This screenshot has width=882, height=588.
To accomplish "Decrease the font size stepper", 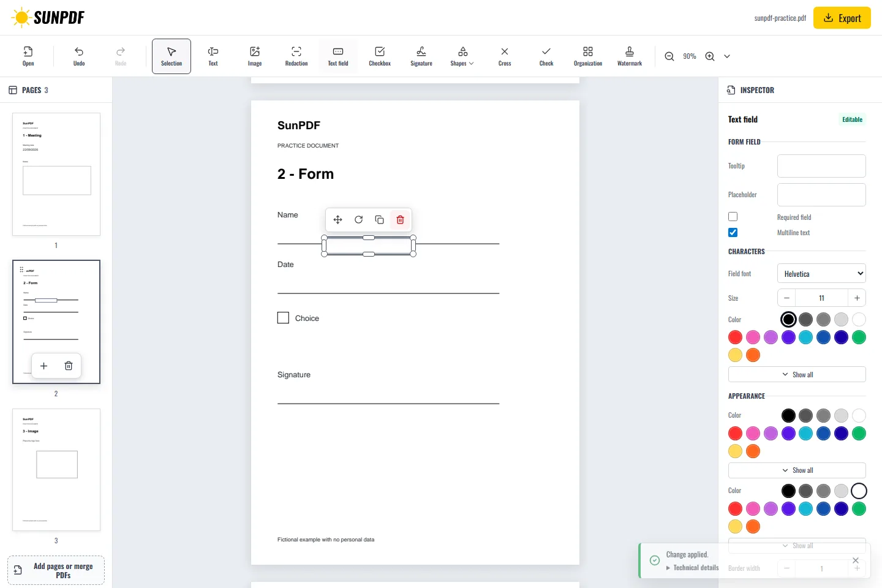I will 786,298.
